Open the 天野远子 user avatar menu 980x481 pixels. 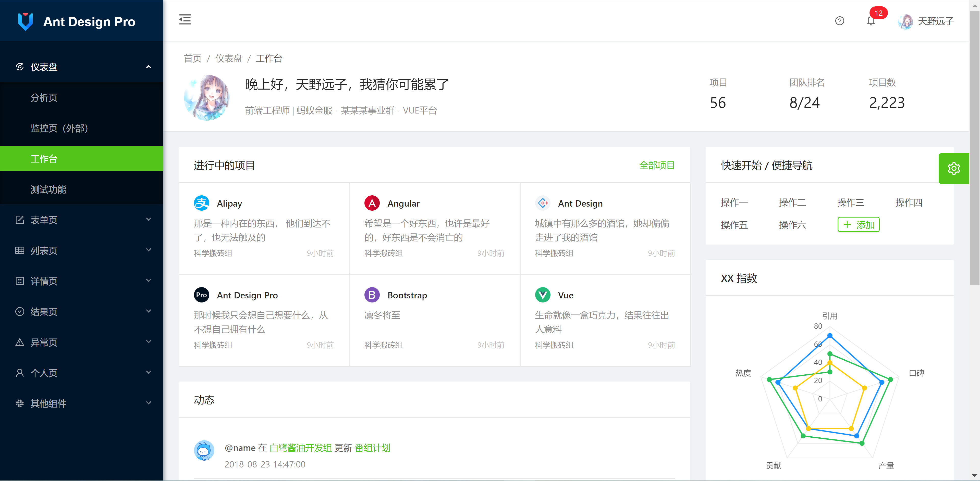pyautogui.click(x=905, y=22)
